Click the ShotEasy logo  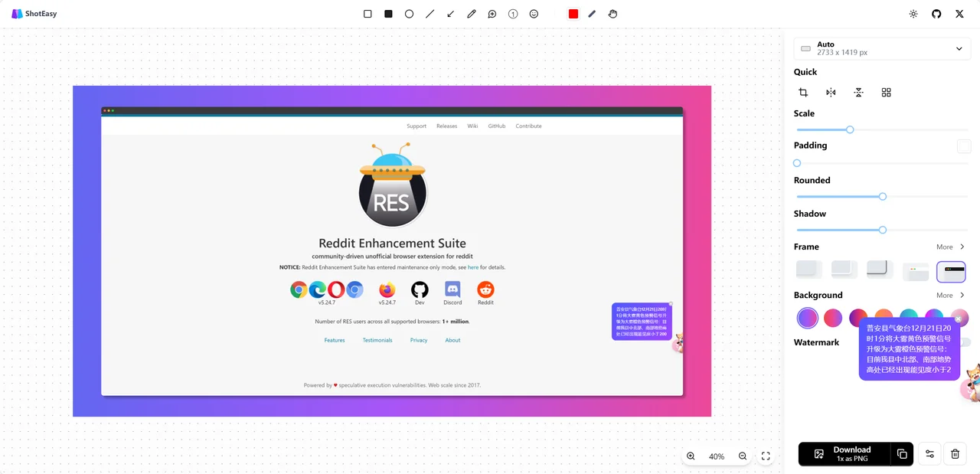(34, 14)
